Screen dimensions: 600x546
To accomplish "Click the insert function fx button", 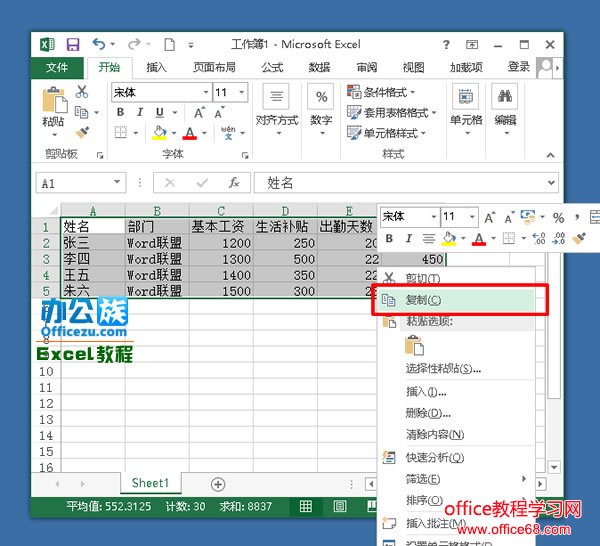I will click(234, 183).
